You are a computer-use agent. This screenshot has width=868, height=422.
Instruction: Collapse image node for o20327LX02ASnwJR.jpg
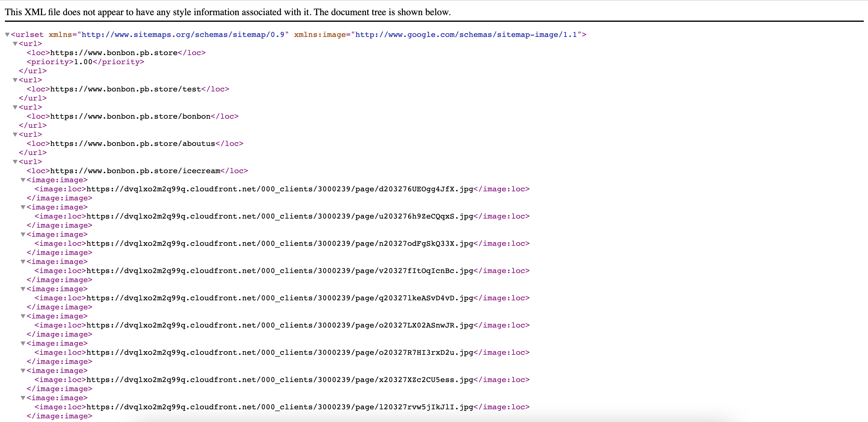tap(23, 316)
